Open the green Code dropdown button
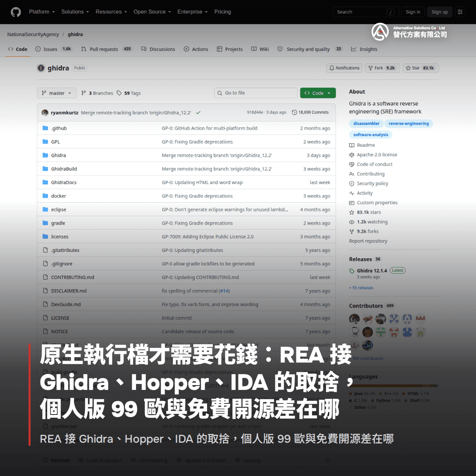The width and height of the screenshot is (476, 476). point(318,93)
